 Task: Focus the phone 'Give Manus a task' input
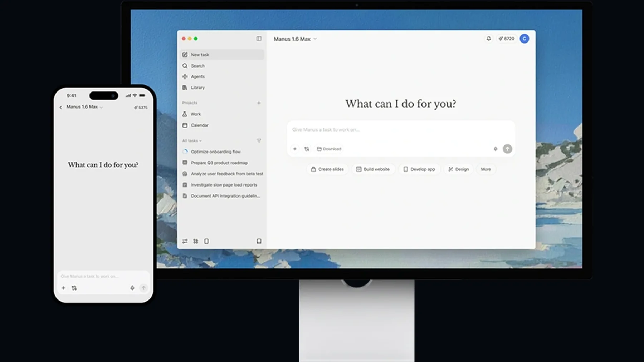click(103, 276)
